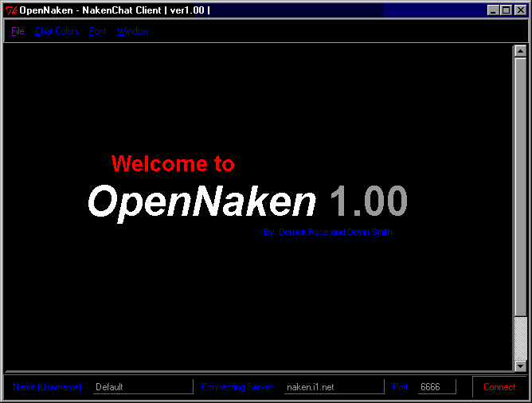Open the Font menu
The width and height of the screenshot is (532, 403).
98,31
